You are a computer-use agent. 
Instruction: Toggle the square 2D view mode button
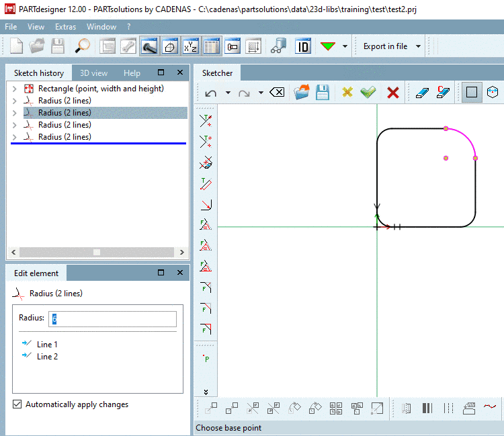click(472, 93)
